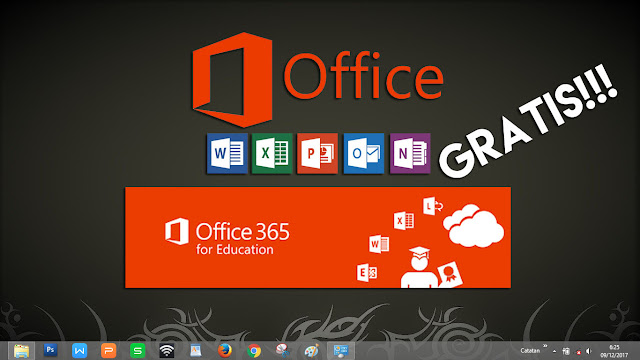Open the active display settings taskbar icon
This screenshot has height=360, width=640.
click(340, 351)
